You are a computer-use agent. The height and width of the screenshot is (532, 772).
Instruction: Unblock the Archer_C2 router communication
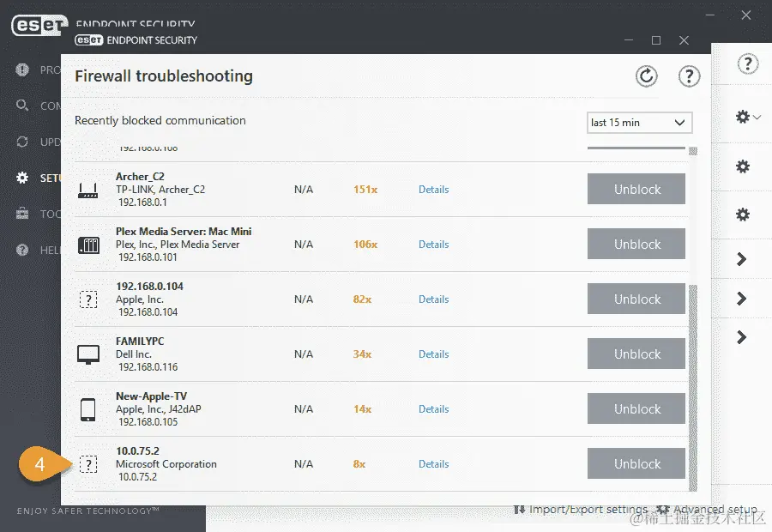[636, 189]
